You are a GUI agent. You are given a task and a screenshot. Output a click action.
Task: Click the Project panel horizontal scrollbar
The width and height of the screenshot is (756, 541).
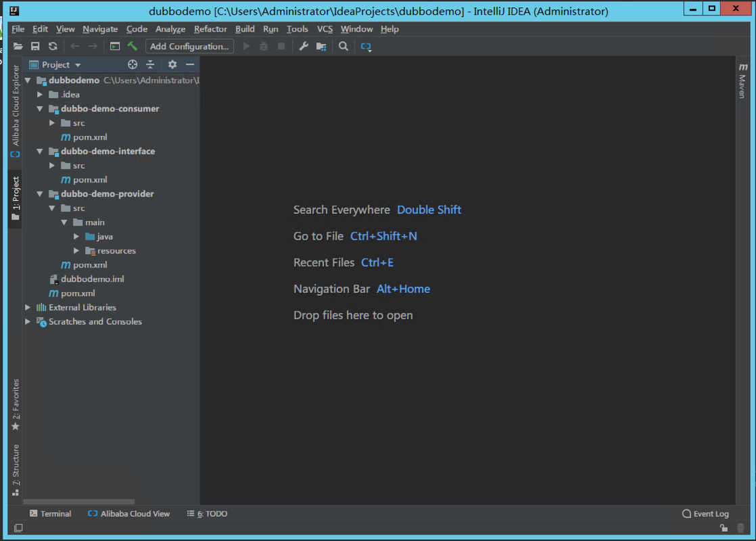pos(79,502)
